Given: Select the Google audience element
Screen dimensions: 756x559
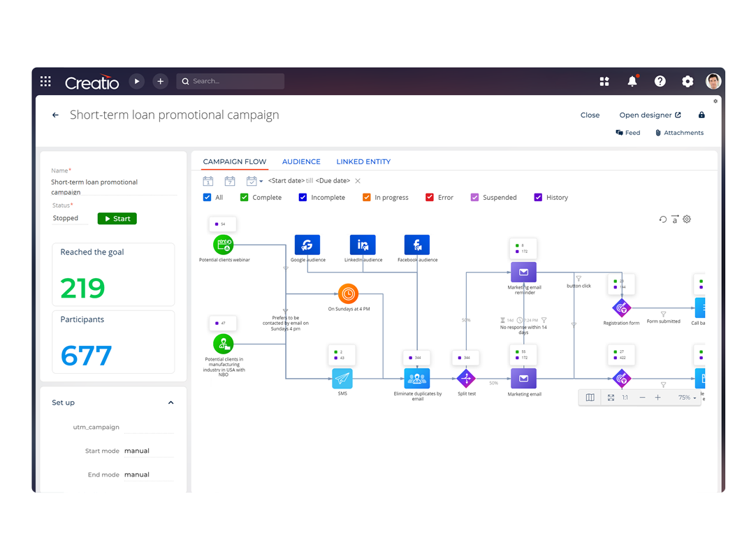Looking at the screenshot, I should point(307,245).
